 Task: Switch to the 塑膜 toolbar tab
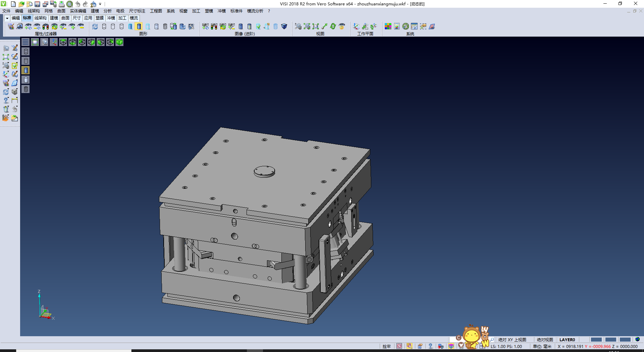point(100,18)
